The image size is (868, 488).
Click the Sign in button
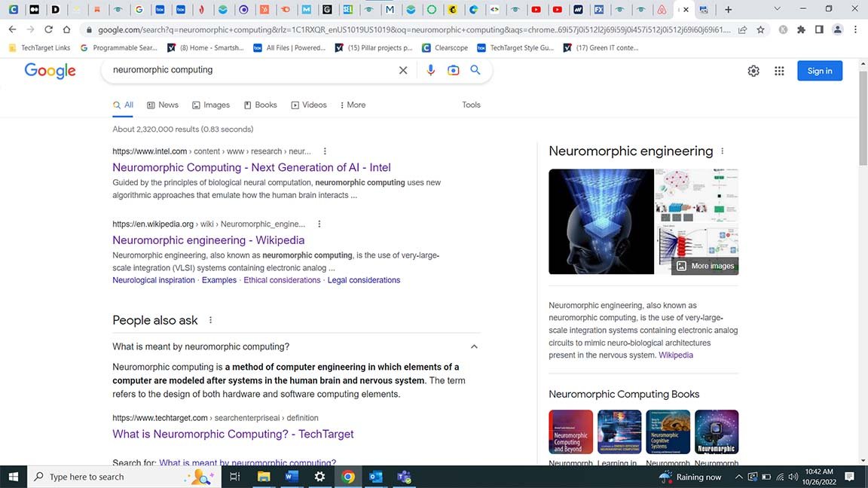[x=820, y=70]
